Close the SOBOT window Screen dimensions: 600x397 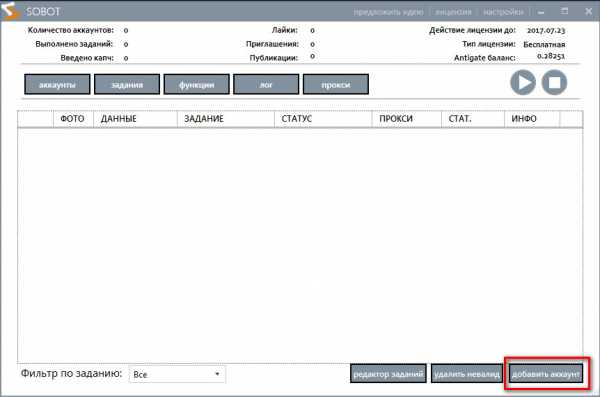tap(589, 11)
